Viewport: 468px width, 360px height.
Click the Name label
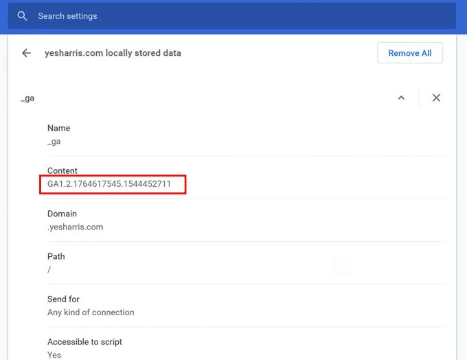[59, 128]
